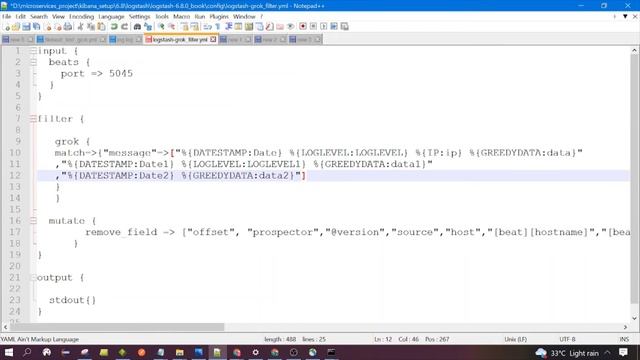Click on the stdout{} line

pos(72,300)
